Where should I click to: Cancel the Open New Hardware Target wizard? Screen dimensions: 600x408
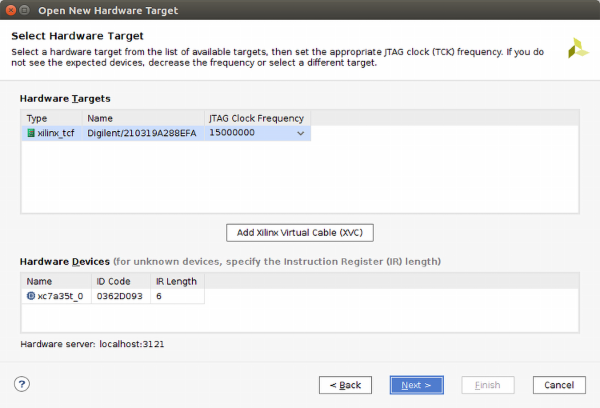pyautogui.click(x=559, y=385)
